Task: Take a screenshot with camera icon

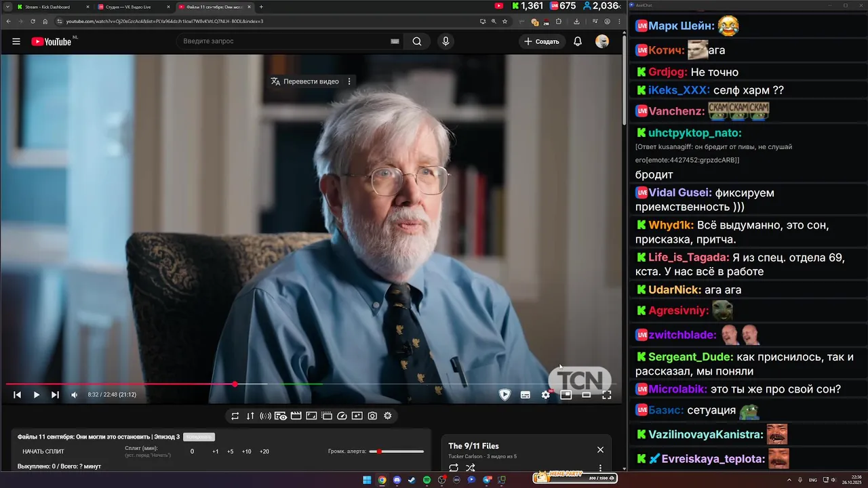Action: (372, 416)
